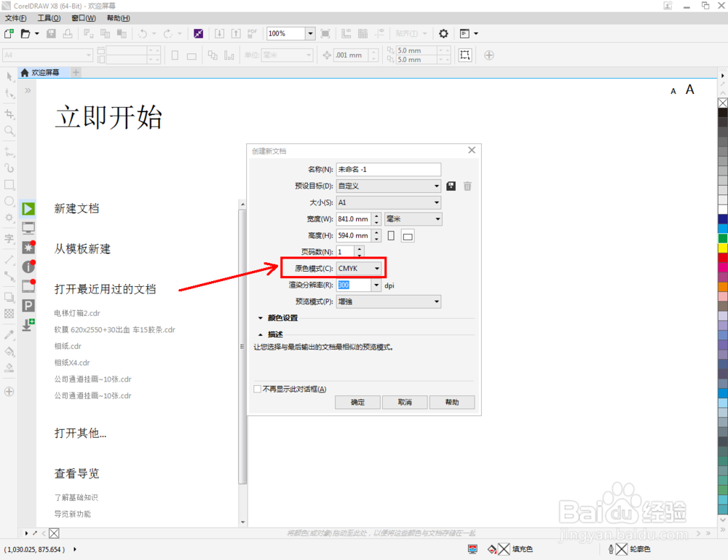Click the Open folder icon in toolbar
Image resolution: width=728 pixels, height=560 pixels.
tap(25, 33)
